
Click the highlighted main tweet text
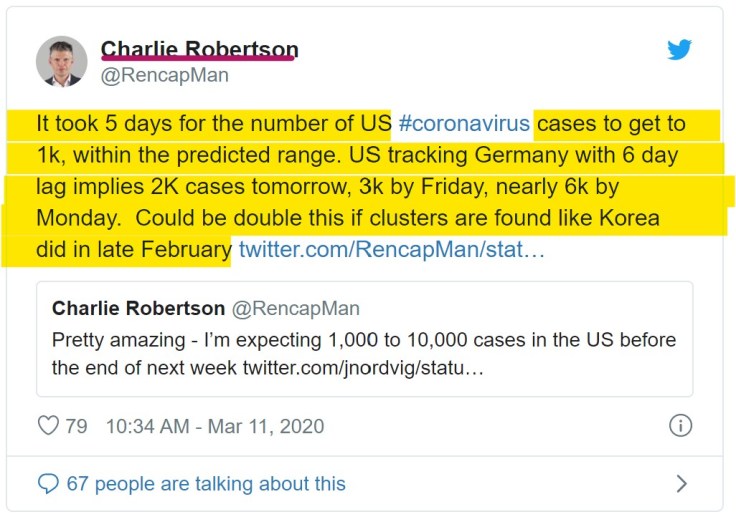click(x=360, y=186)
